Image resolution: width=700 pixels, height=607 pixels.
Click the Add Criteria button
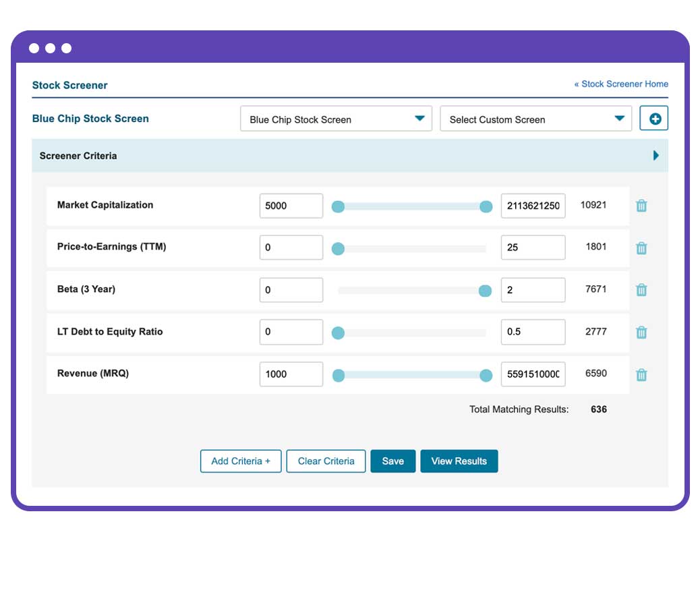[240, 461]
